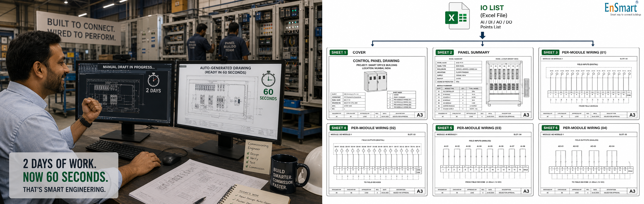
Task: Click the SHEET 3 green badge
Action: pos(551,52)
